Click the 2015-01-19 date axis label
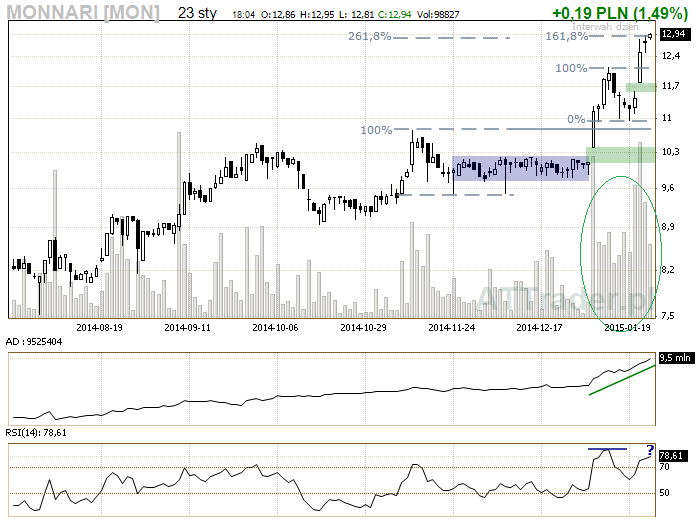700x522 pixels. (x=627, y=328)
